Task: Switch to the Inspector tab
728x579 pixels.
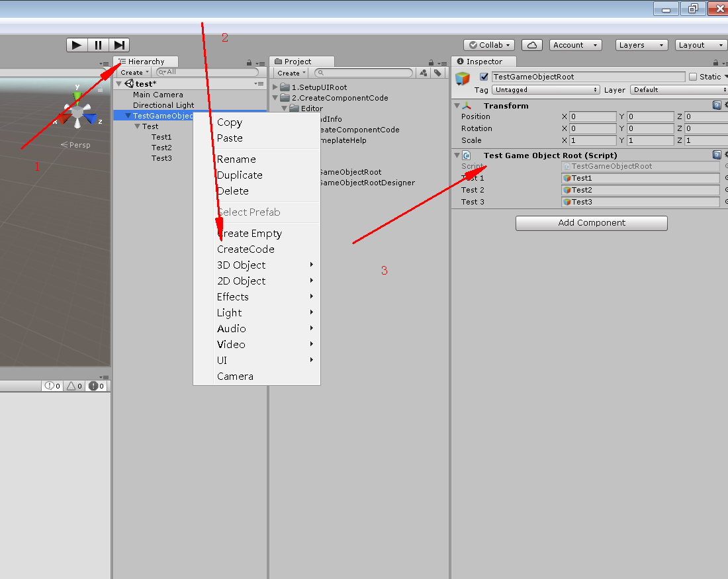Action: click(483, 62)
